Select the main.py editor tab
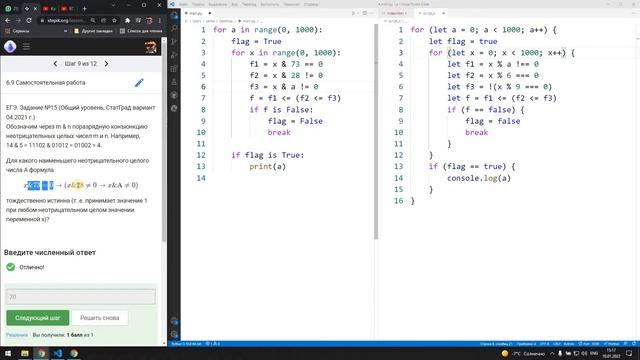 [198, 13]
